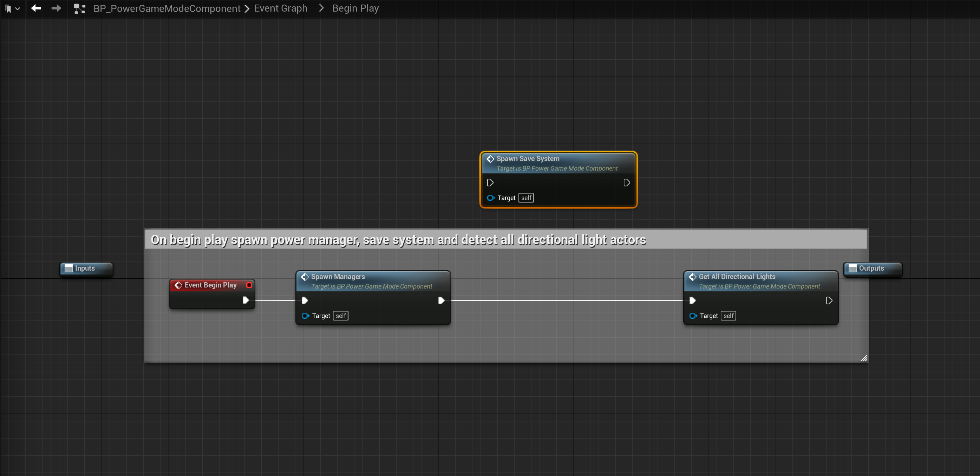
Task: Click the Target pin on the Spawn Managers node
Action: (x=305, y=316)
